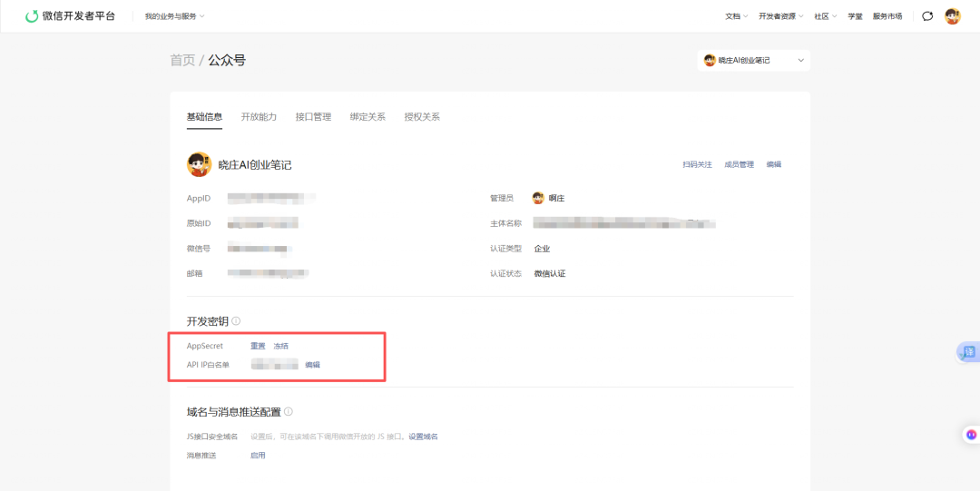The image size is (980, 491).
Task: Open the message bubble icon in header
Action: coord(927,16)
